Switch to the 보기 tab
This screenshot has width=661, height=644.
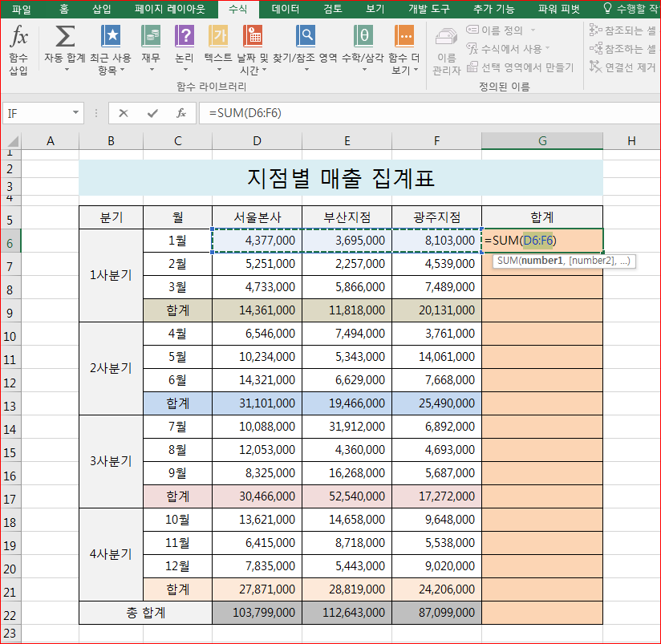[x=375, y=9]
